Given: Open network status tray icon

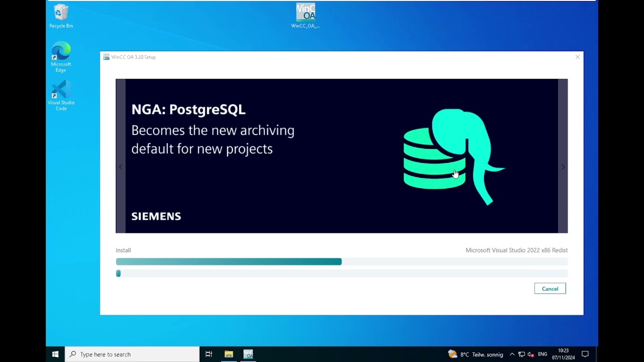Looking at the screenshot, I should [x=522, y=354].
